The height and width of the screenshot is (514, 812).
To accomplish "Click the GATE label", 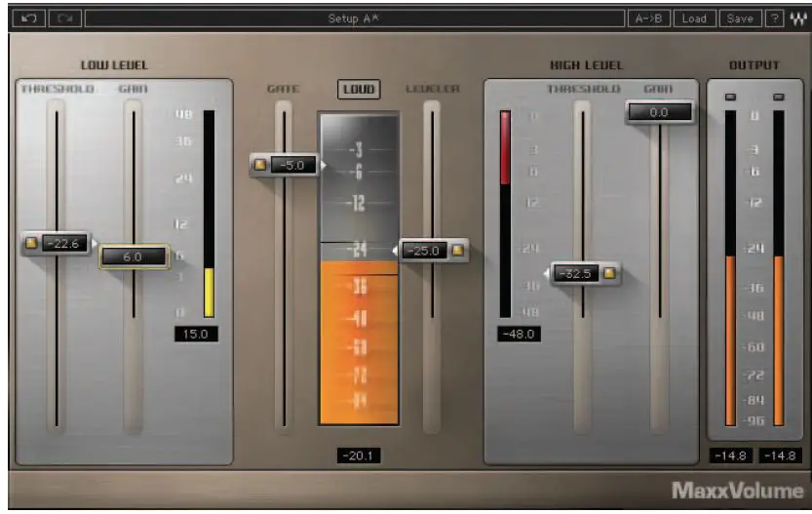I will click(284, 89).
